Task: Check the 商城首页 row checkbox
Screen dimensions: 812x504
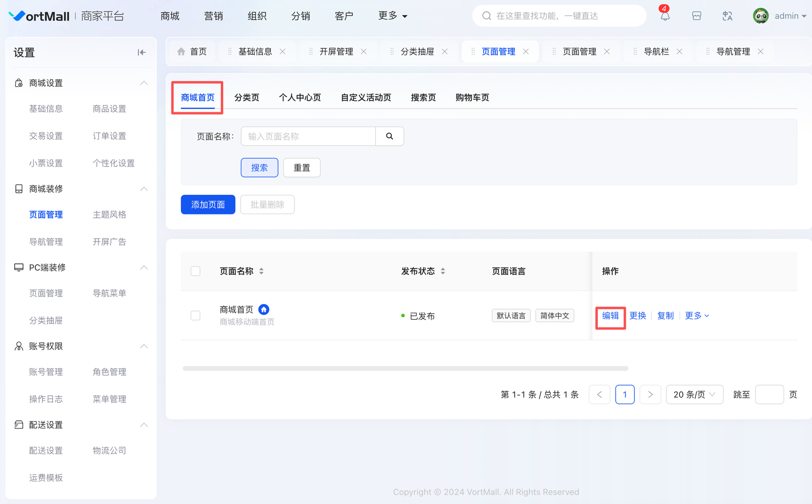Action: click(195, 316)
